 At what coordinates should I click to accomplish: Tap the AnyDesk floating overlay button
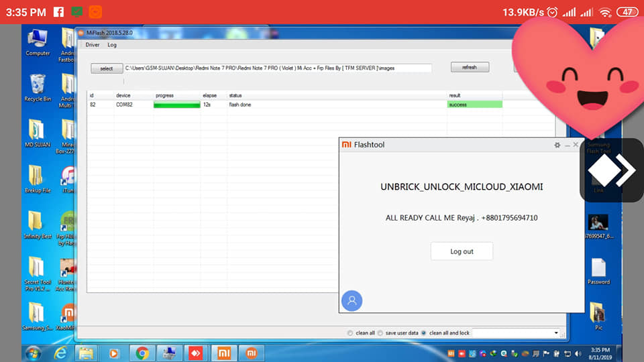coord(612,170)
